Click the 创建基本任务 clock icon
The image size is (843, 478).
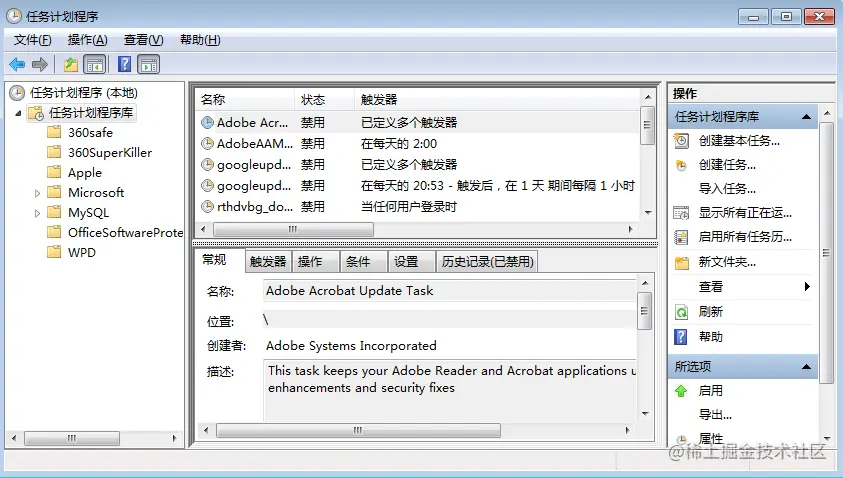(681, 141)
